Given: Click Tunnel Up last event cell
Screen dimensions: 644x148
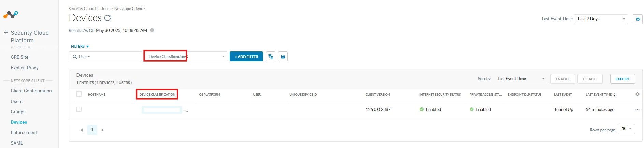Looking at the screenshot, I should tap(563, 109).
